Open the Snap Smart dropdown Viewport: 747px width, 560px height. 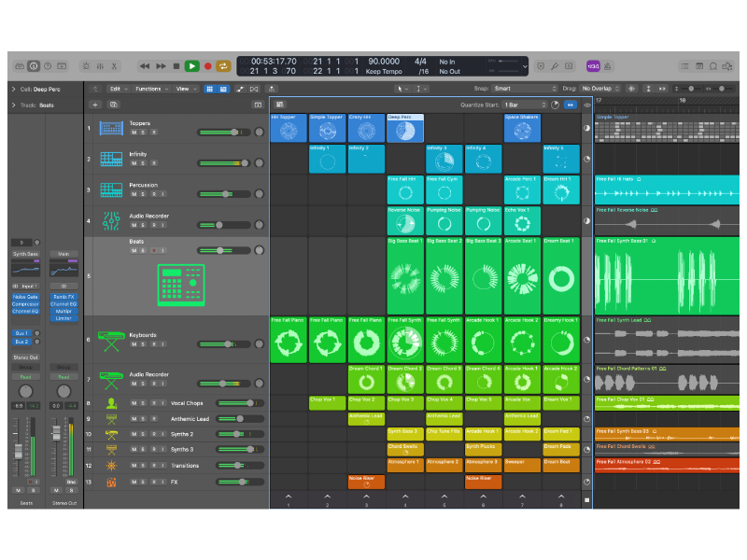pyautogui.click(x=525, y=89)
